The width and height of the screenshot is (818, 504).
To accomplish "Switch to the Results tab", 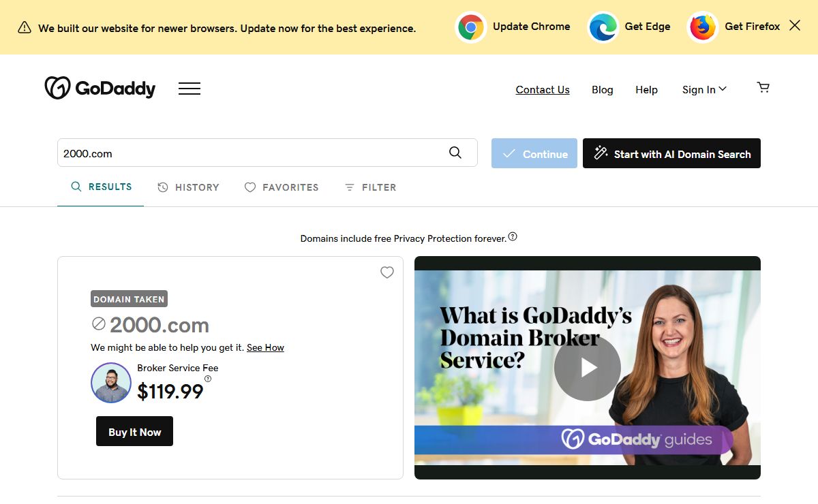I will click(101, 187).
